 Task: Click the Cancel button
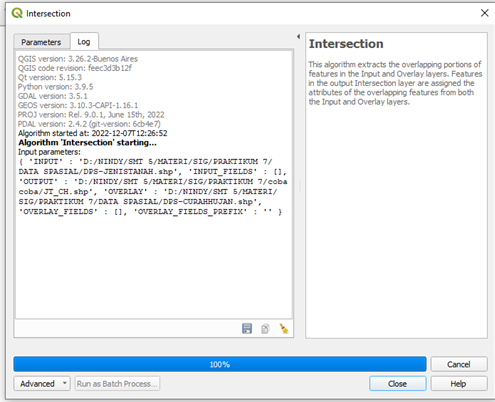(x=459, y=364)
